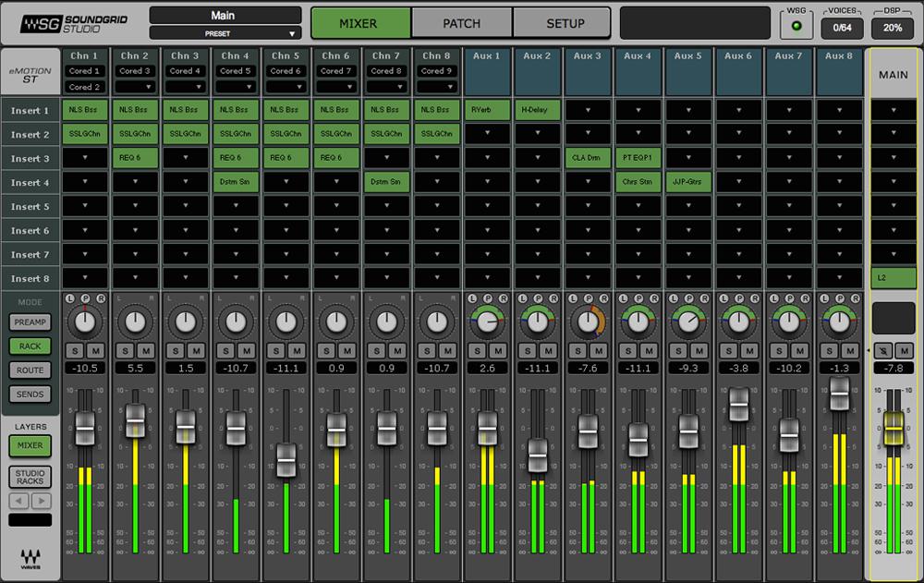
Task: Open the STUDIO RACKS layer
Action: pyautogui.click(x=30, y=477)
